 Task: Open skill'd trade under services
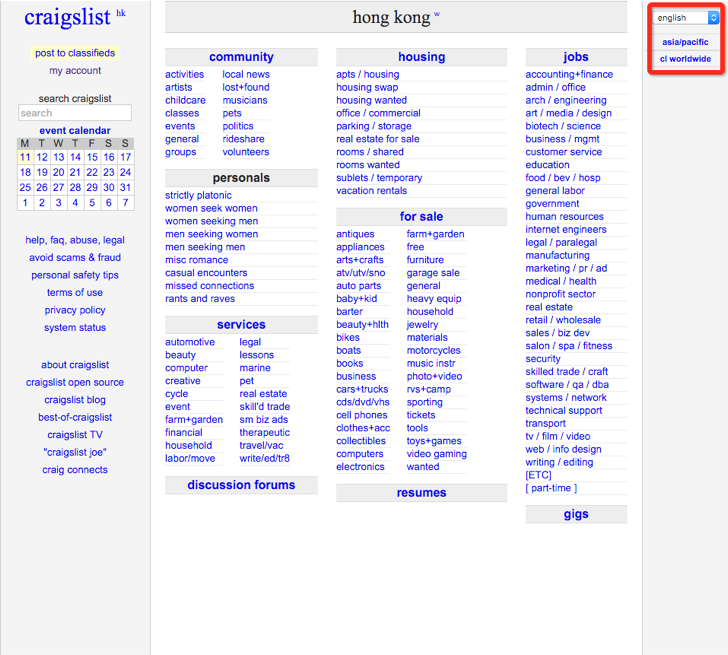tap(265, 407)
